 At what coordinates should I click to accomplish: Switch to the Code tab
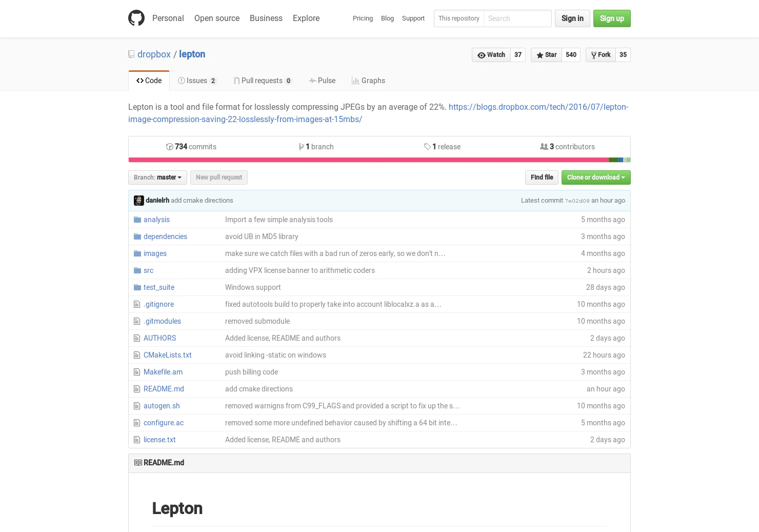149,81
